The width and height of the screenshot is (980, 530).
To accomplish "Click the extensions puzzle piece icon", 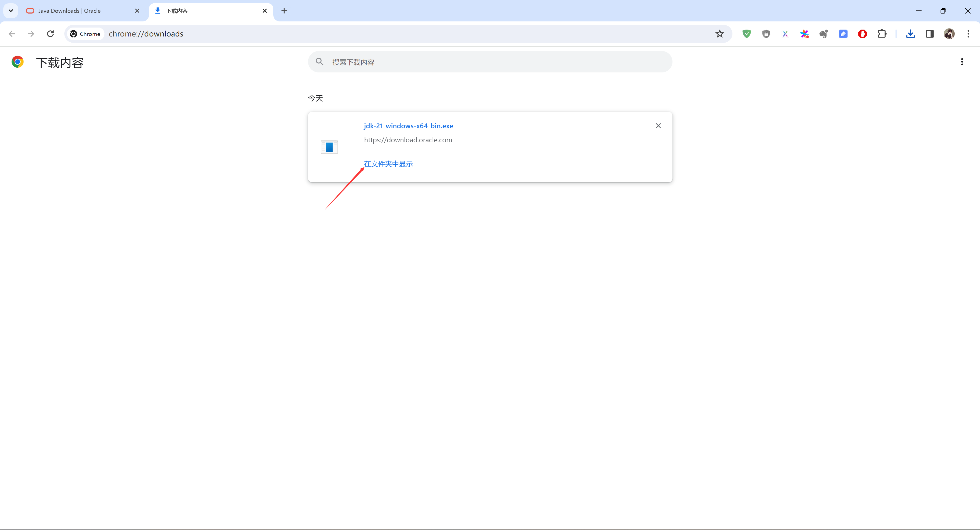I will coord(881,34).
